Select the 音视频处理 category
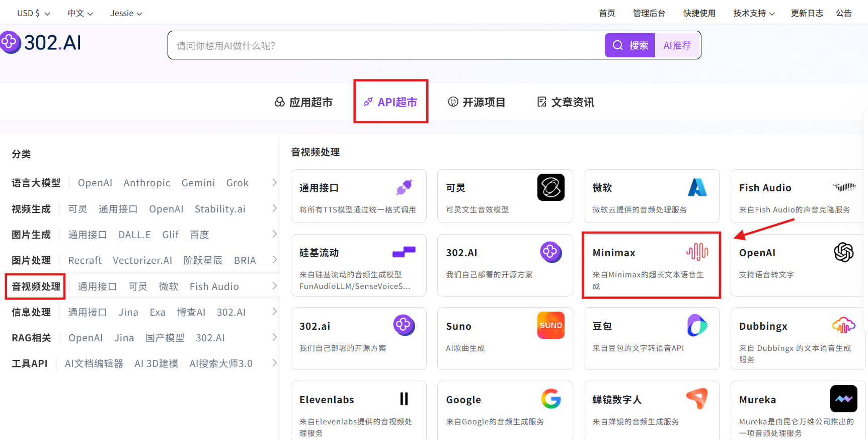 36,286
